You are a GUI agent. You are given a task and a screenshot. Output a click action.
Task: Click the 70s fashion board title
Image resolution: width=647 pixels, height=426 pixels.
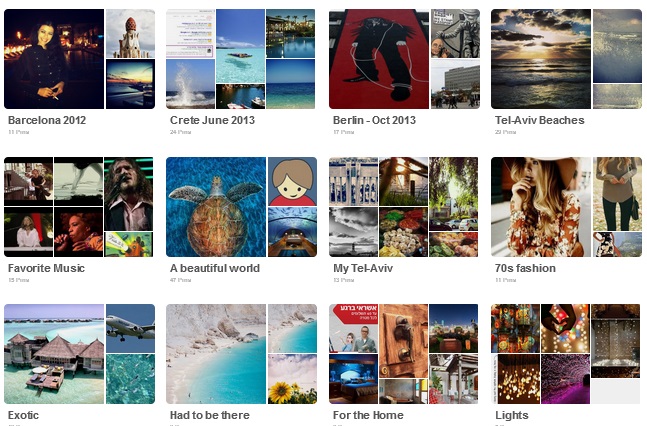525,268
